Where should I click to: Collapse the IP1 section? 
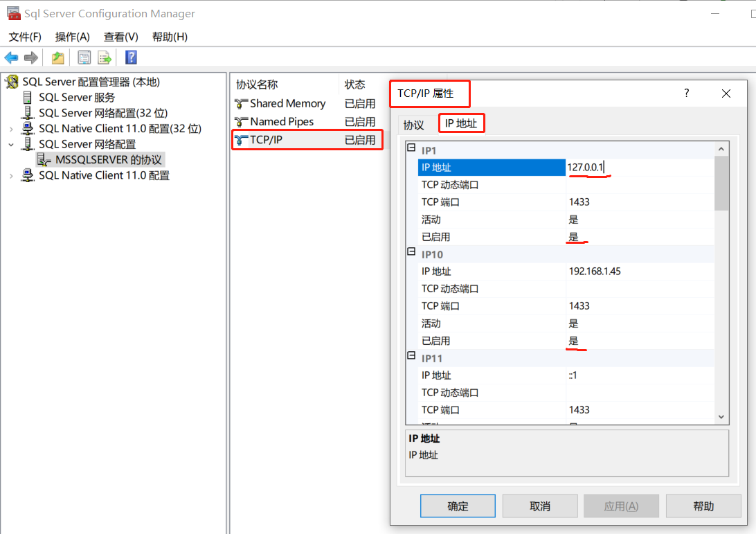[x=411, y=148]
